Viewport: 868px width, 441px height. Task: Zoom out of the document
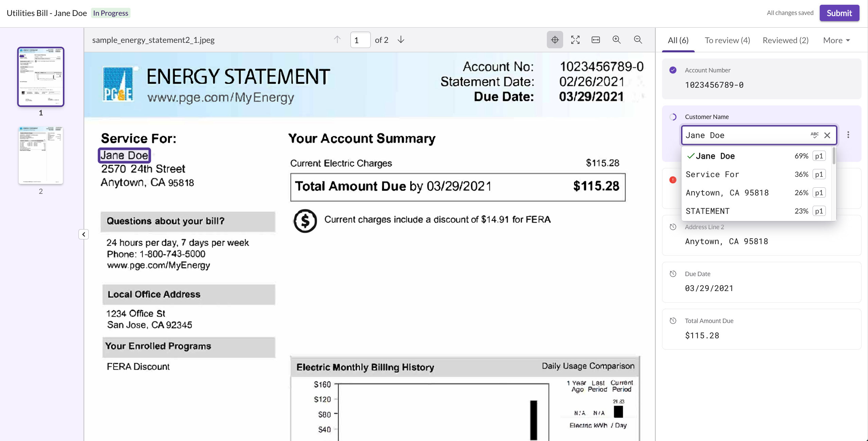point(638,40)
